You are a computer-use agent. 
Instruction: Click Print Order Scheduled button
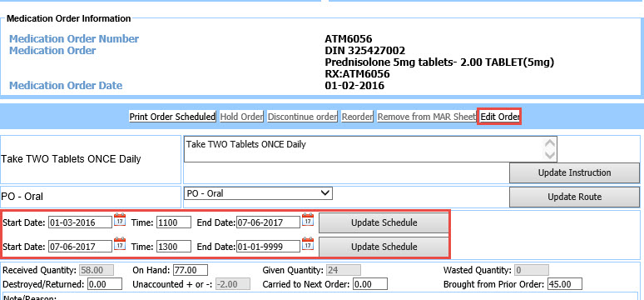[172, 117]
